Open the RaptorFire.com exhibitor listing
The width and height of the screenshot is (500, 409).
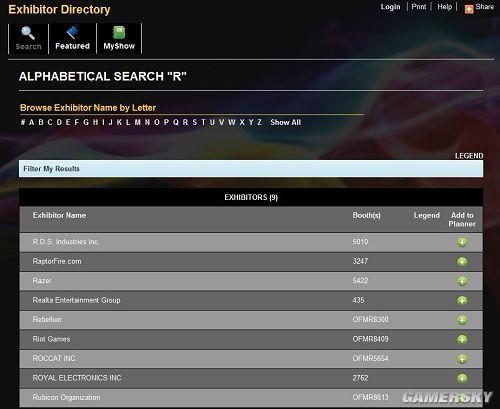pyautogui.click(x=57, y=261)
